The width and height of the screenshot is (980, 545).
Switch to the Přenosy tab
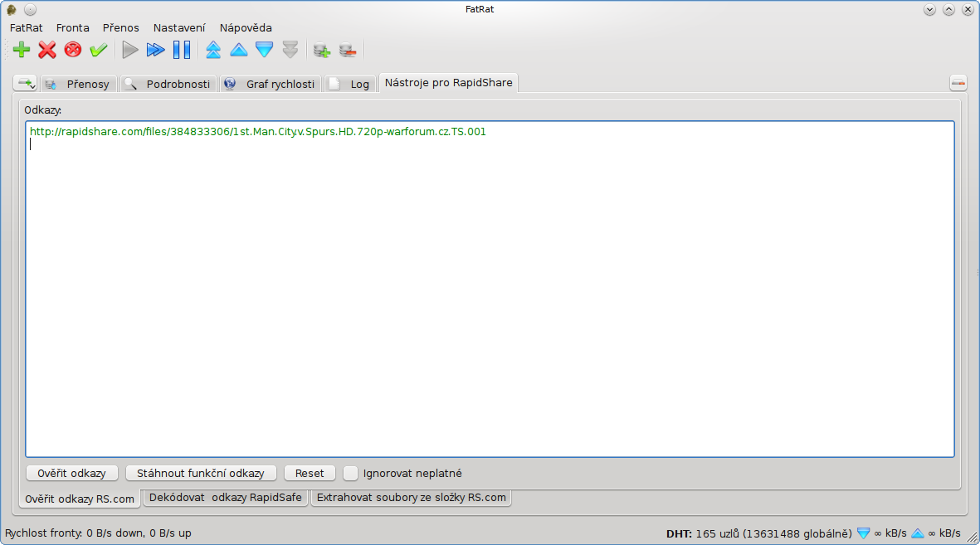(79, 84)
